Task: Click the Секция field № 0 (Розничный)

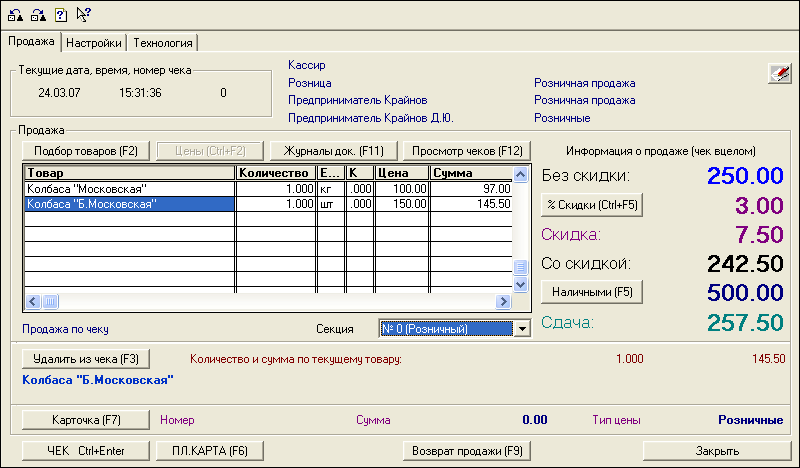Action: click(x=446, y=329)
